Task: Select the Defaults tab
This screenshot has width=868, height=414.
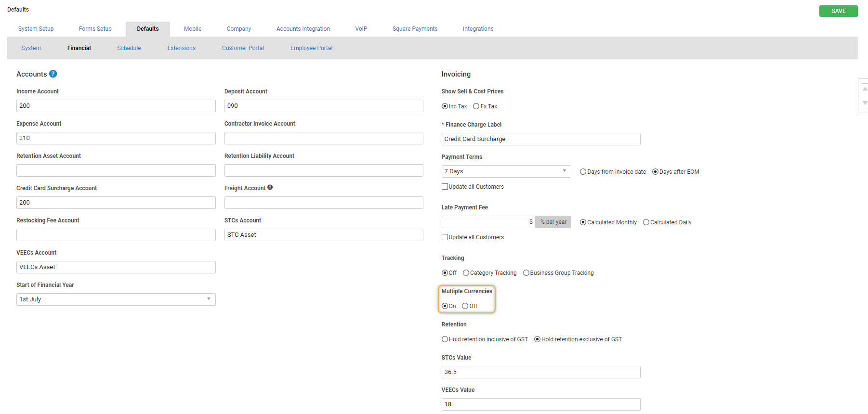Action: [x=148, y=29]
